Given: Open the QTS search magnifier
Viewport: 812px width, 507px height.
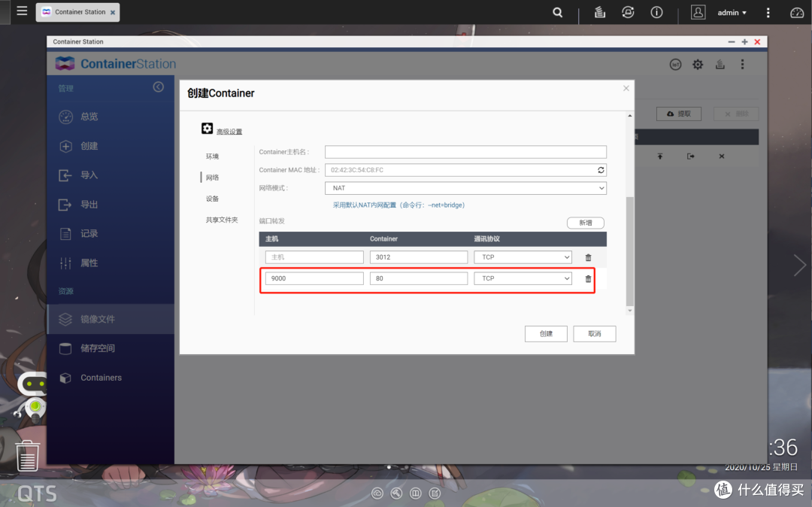Looking at the screenshot, I should pyautogui.click(x=557, y=12).
